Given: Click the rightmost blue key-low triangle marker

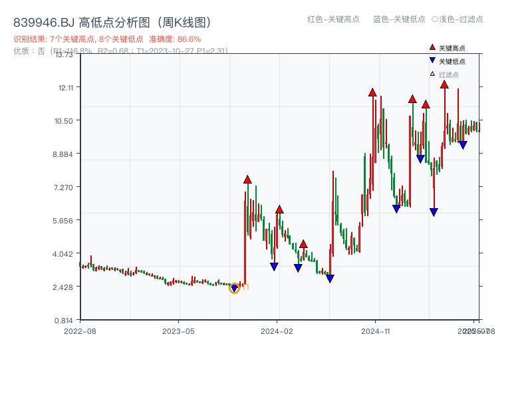Looking at the screenshot, I should 462,145.
